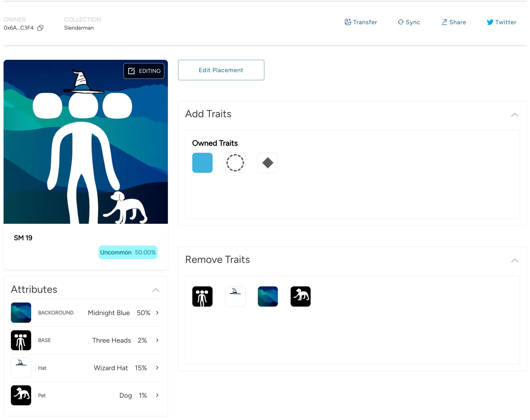The height and width of the screenshot is (420, 530).
Task: Click the Uncommon 50.00% rarity badge
Action: [128, 252]
